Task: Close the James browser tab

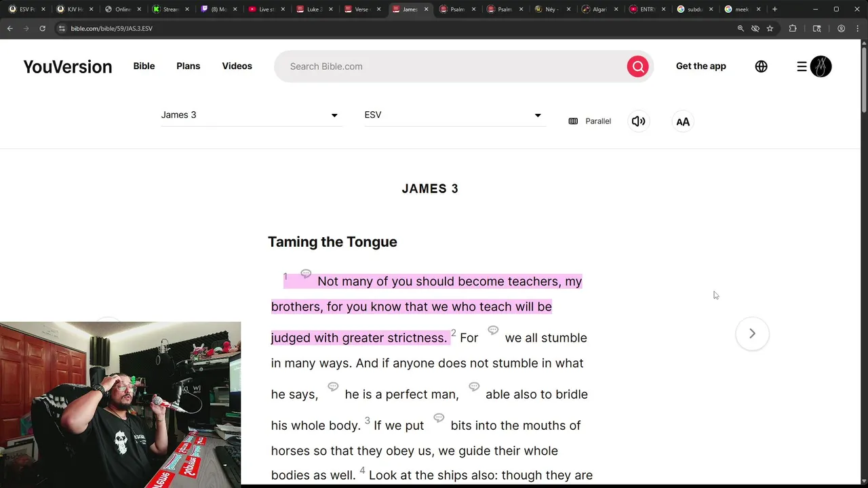Action: [426, 9]
